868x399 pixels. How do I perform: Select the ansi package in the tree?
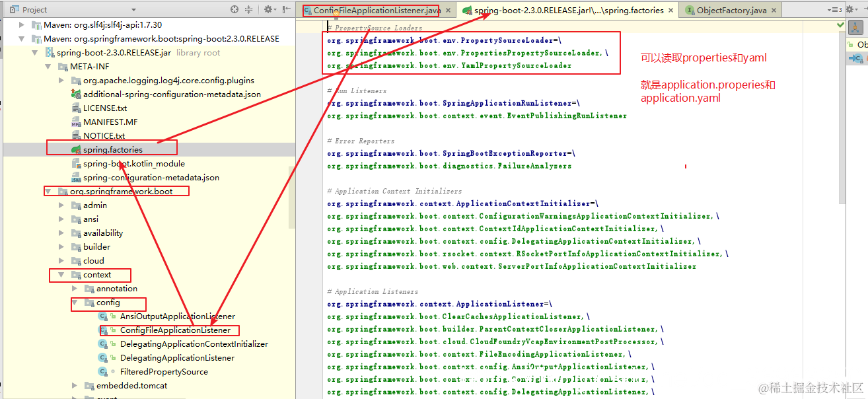90,219
